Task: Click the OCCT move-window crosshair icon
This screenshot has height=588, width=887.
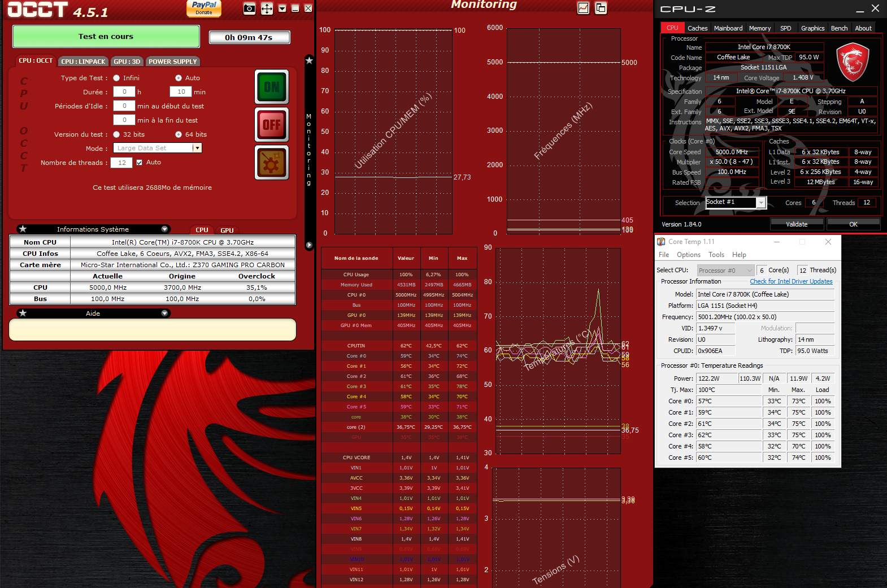Action: (x=267, y=8)
